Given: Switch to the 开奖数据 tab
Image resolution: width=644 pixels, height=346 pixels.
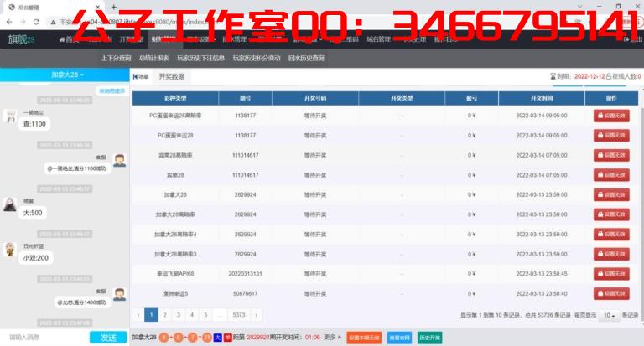Looking at the screenshot, I should (x=172, y=77).
